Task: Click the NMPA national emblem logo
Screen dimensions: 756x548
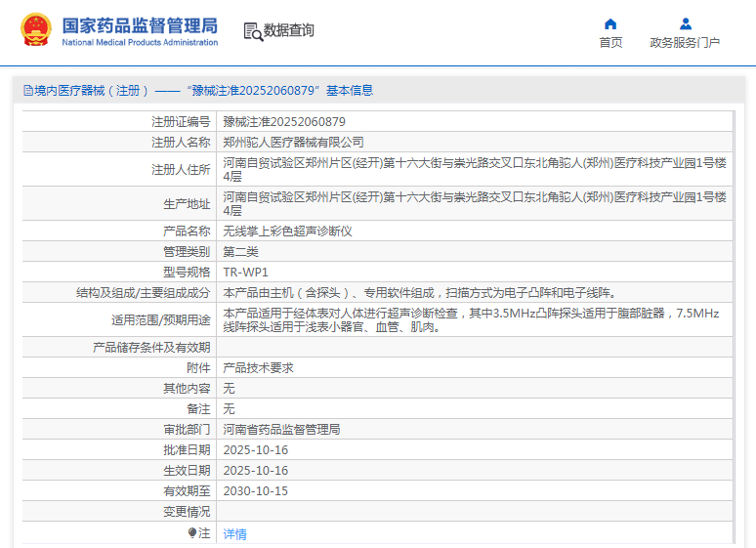Action: tap(36, 30)
